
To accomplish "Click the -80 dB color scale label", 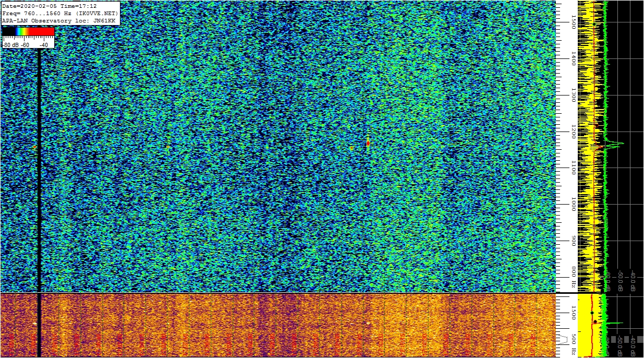I will pyautogui.click(x=10, y=45).
